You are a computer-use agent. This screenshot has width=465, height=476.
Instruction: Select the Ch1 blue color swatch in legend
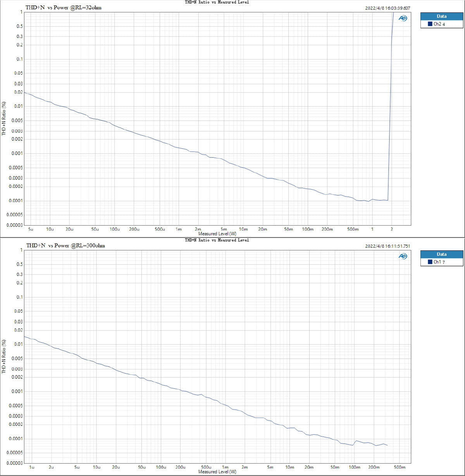click(430, 262)
